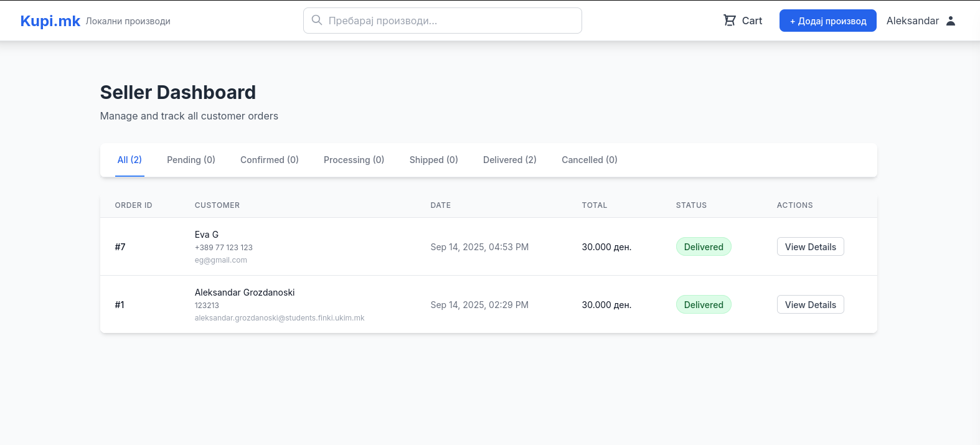Click the Cart label text
Viewport: 980px width, 445px height.
[751, 21]
